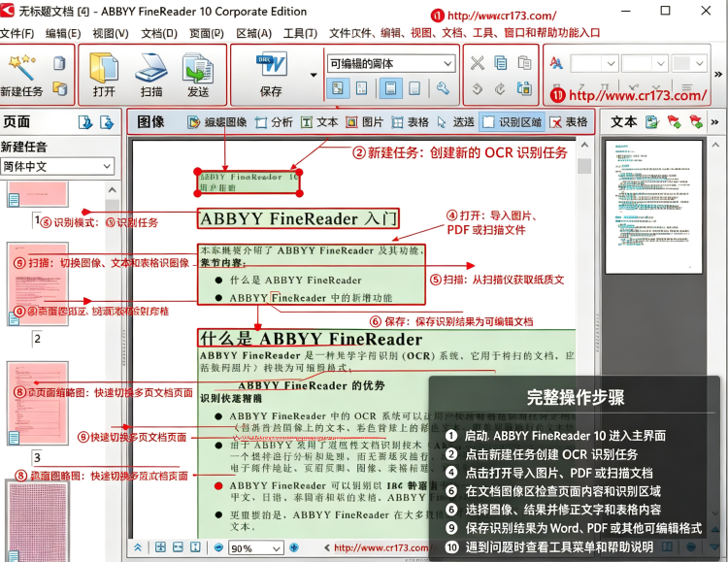
Task: Click the Redo arrow icon
Action: (x=500, y=88)
